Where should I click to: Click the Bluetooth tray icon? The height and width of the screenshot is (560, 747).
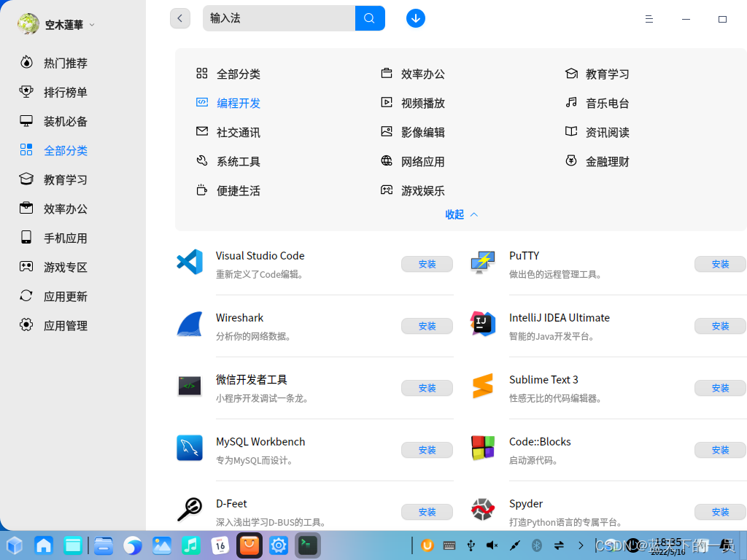coord(536,545)
